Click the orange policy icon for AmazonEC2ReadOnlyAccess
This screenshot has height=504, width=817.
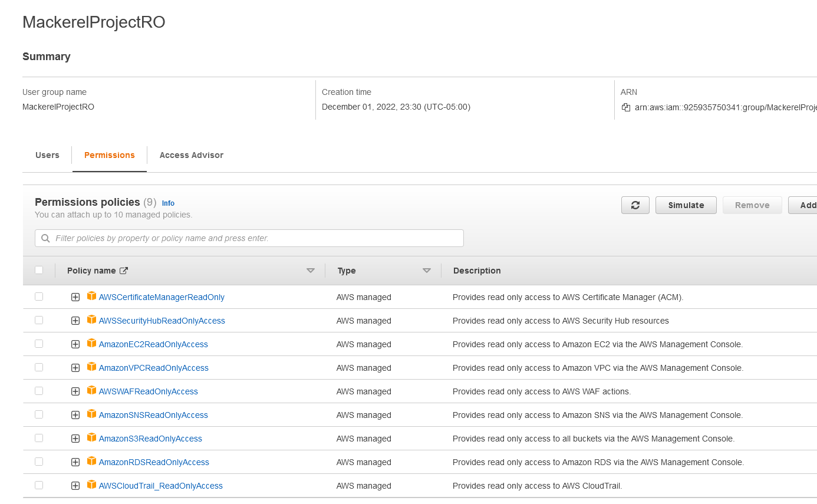(x=91, y=343)
